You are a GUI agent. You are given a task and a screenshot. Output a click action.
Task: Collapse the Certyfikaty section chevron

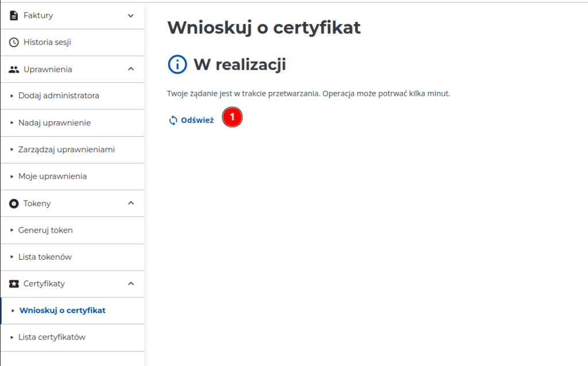pyautogui.click(x=130, y=284)
